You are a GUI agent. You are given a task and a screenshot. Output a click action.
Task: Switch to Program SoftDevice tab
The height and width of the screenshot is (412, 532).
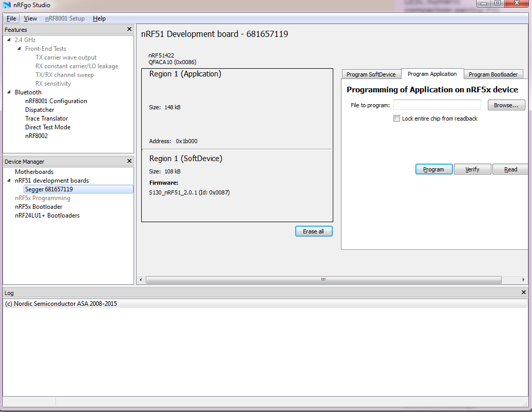tap(371, 74)
